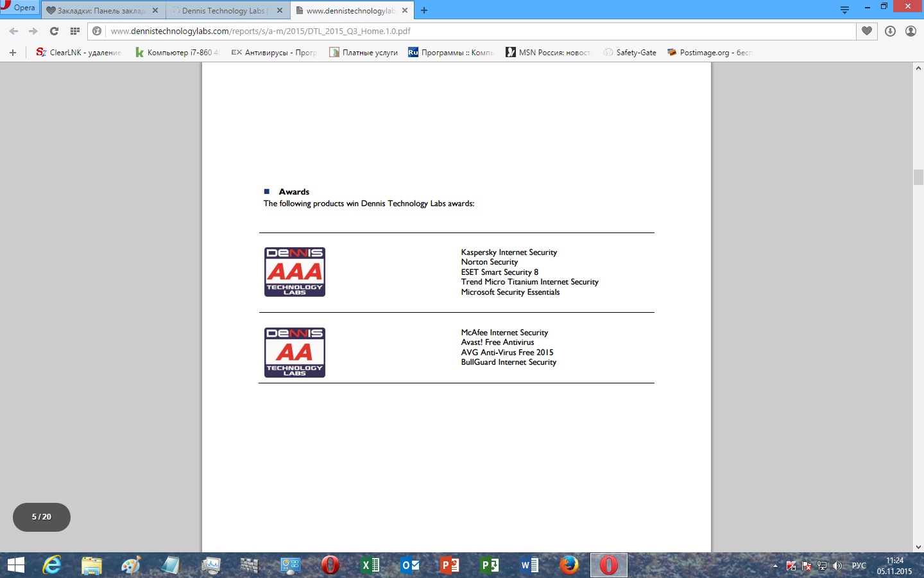This screenshot has height=578, width=924.
Task: Close the Dennis Technology Labs tab
Action: pos(280,10)
